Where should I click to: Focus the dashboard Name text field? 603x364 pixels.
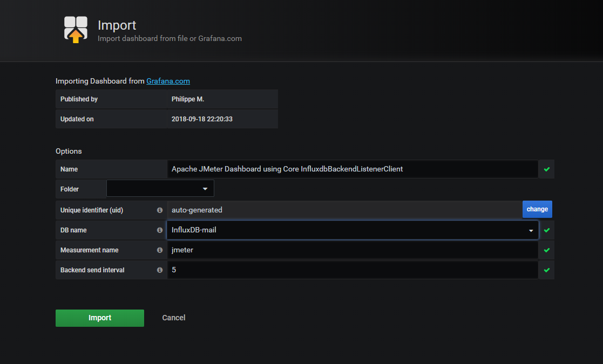click(353, 169)
